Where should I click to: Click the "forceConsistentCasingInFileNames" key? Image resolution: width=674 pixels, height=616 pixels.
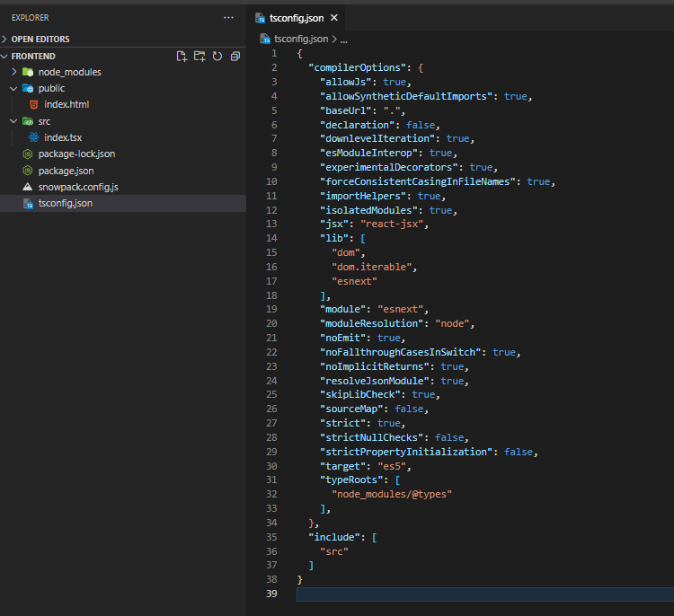pyautogui.click(x=417, y=181)
